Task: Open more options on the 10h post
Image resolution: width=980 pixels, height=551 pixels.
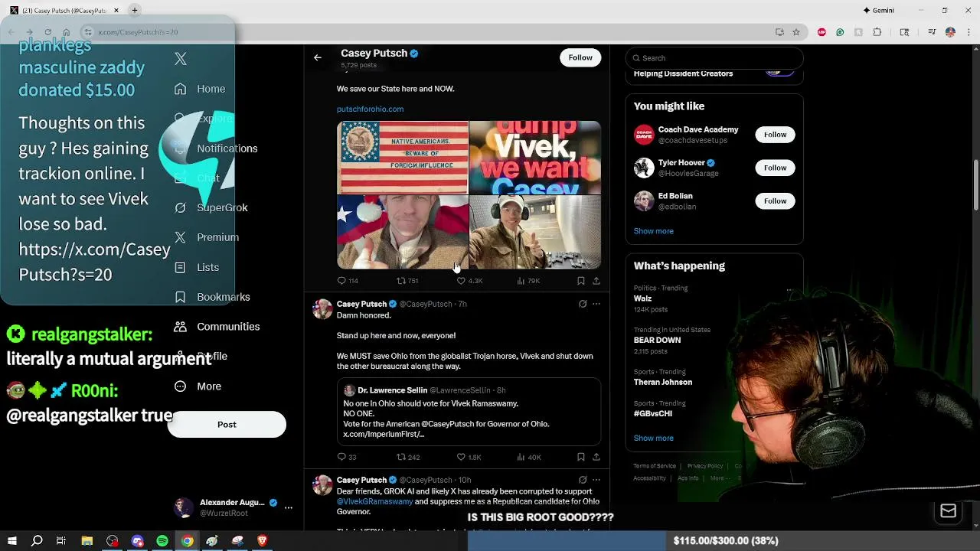Action: (x=596, y=480)
